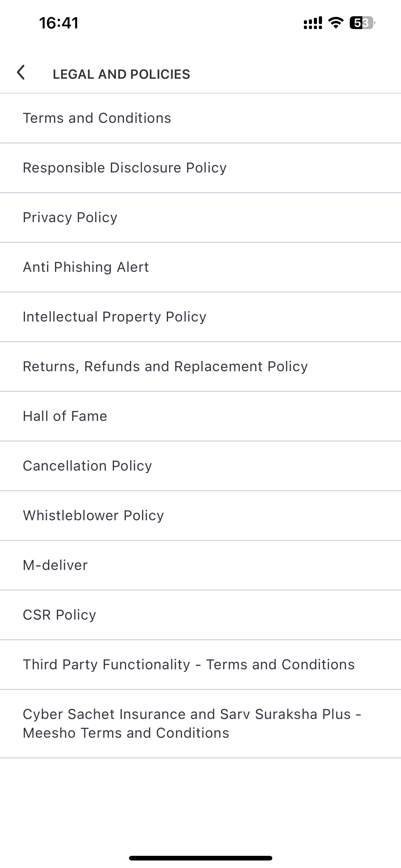Open Returns, Refunds and Replacement Policy
Screen dimensions: 401x868
(200, 367)
